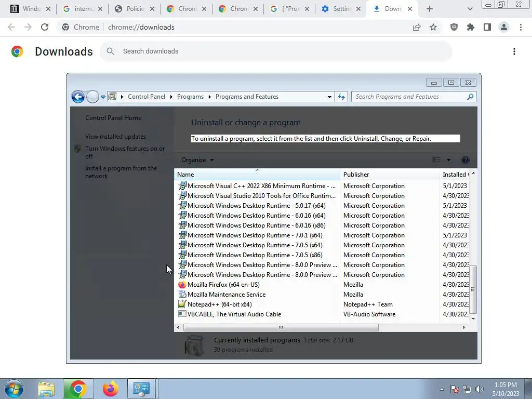This screenshot has width=532, height=399.
Task: Open Control Panel Home link
Action: 113,118
